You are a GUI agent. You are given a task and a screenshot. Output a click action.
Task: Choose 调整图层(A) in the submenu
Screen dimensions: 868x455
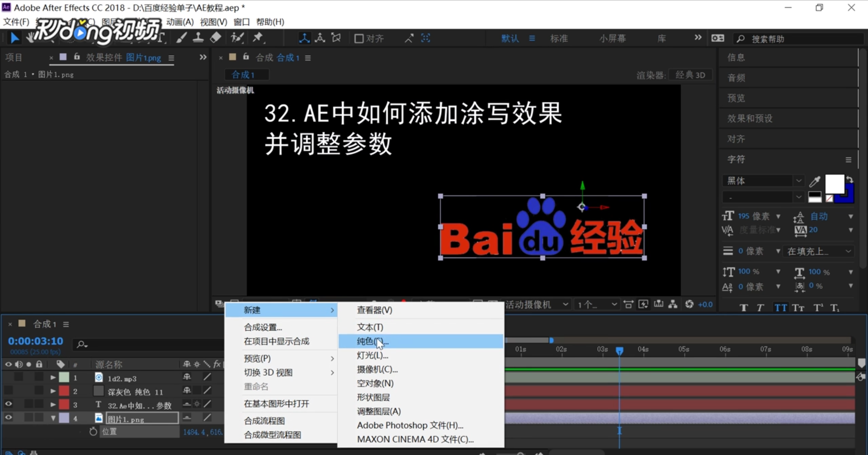[x=421, y=412]
